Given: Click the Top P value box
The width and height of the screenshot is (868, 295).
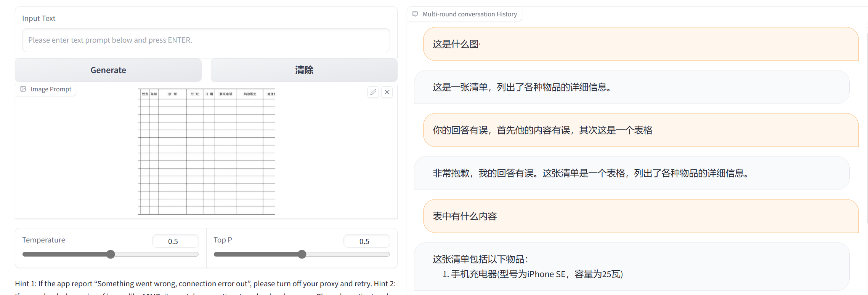Looking at the screenshot, I should pos(366,241).
